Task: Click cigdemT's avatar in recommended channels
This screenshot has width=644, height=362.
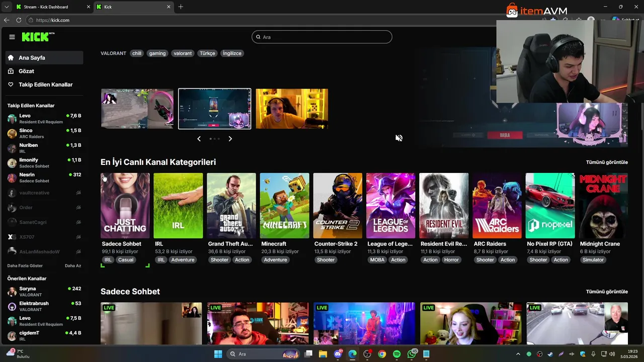Action: pos(12,335)
